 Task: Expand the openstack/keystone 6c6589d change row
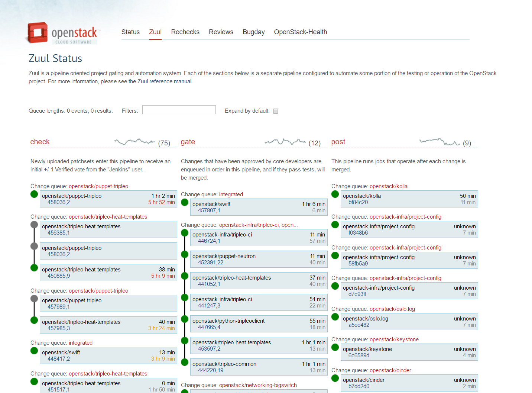tap(409, 352)
